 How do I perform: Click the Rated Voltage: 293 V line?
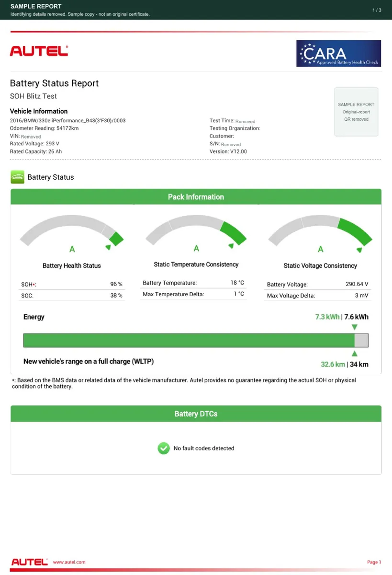click(x=35, y=144)
